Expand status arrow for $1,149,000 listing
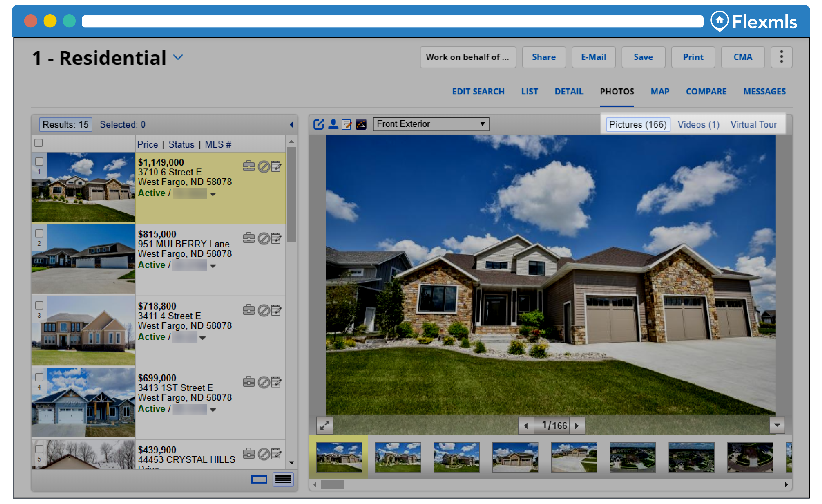Screen dimensions: 822x504 (x=213, y=194)
